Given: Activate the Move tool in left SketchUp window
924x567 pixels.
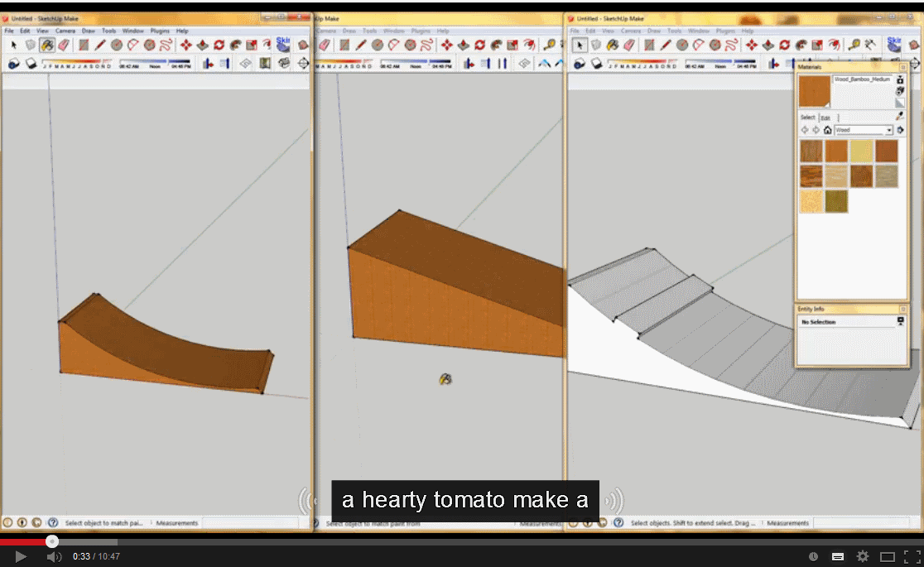Looking at the screenshot, I should [185, 45].
